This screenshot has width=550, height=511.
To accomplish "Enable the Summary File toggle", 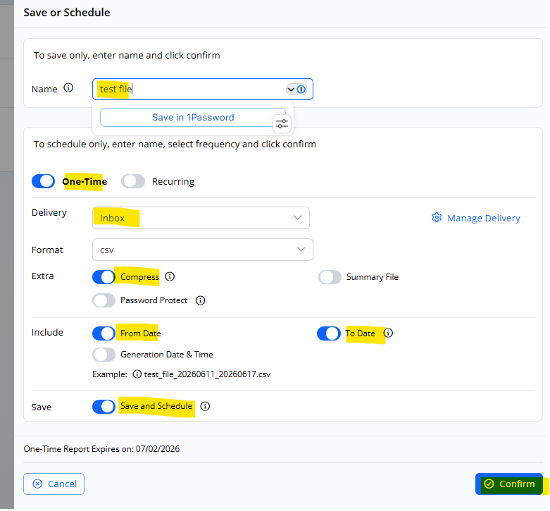I will point(330,277).
